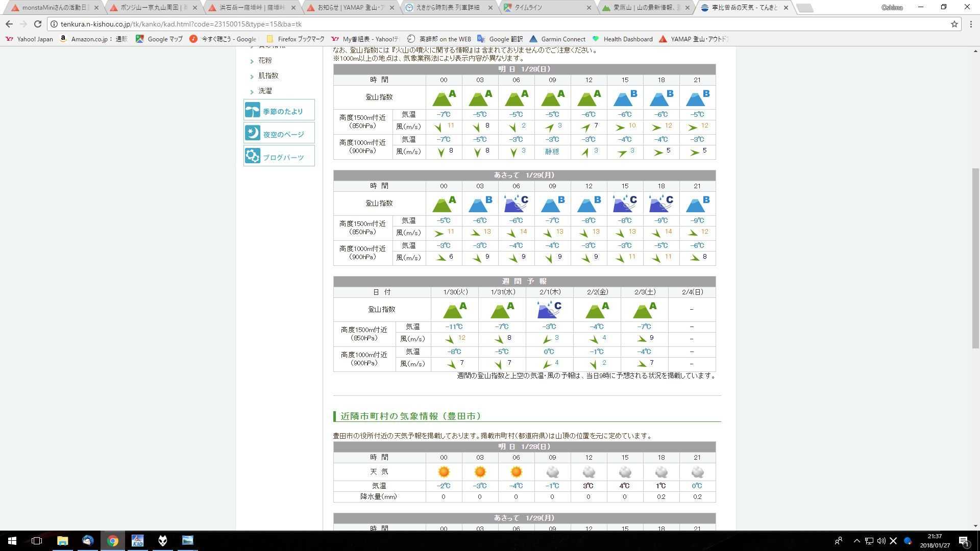Expand the 肌指数 sidebar item
980x551 pixels.
(268, 76)
